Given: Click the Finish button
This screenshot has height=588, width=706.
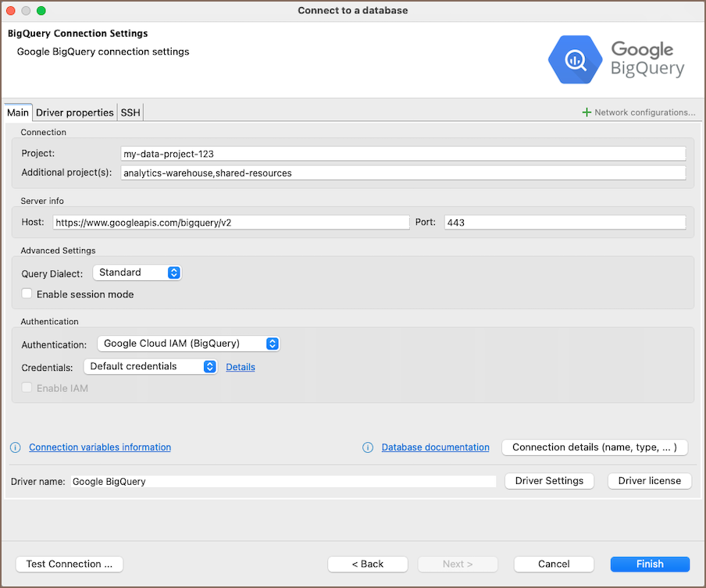Looking at the screenshot, I should tap(650, 564).
